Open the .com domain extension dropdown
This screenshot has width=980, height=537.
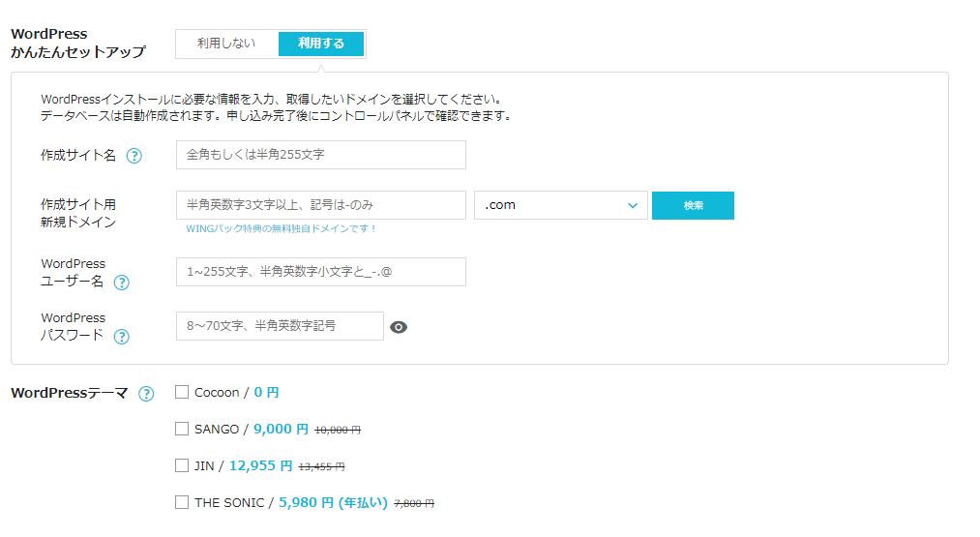click(561, 205)
